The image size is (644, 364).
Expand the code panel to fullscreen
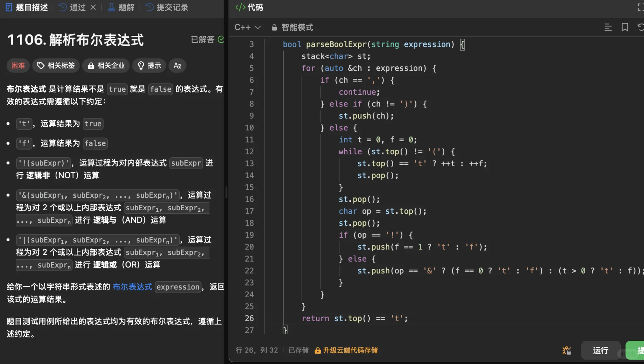pos(640,7)
